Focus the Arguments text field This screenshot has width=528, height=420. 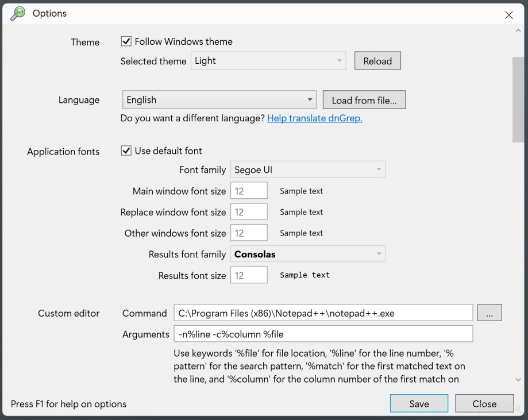323,334
